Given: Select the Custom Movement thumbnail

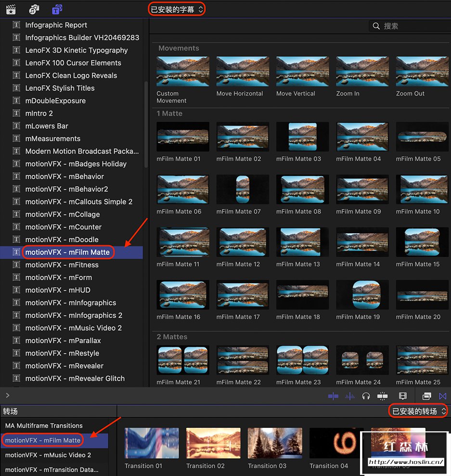Looking at the screenshot, I should pos(182,72).
